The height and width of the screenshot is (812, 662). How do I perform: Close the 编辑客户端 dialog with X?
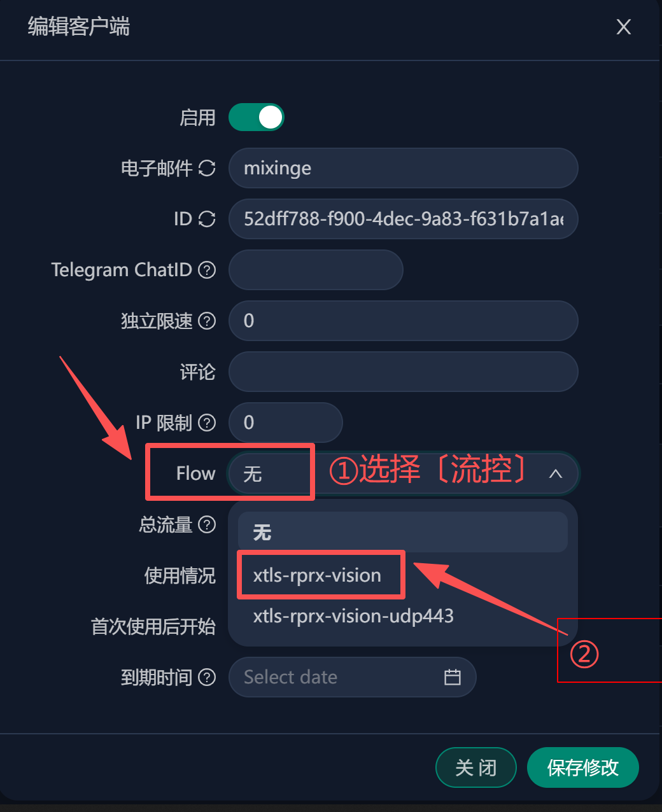pos(624,27)
